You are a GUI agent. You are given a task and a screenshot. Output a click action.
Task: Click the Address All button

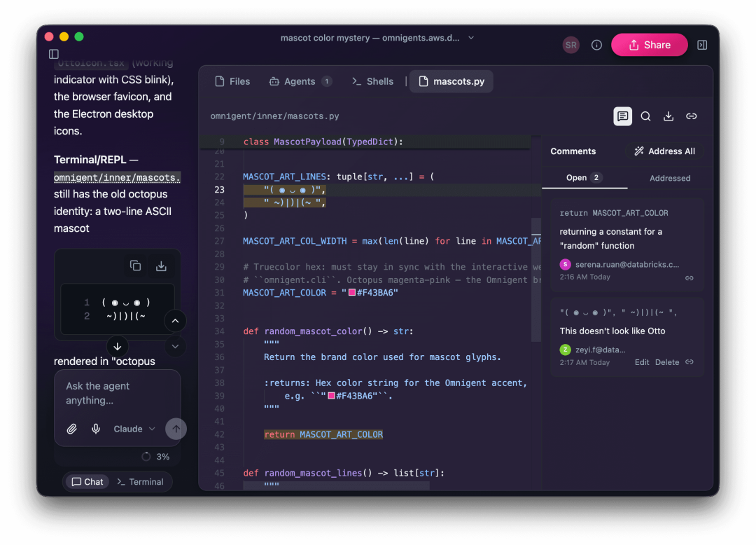pos(664,151)
